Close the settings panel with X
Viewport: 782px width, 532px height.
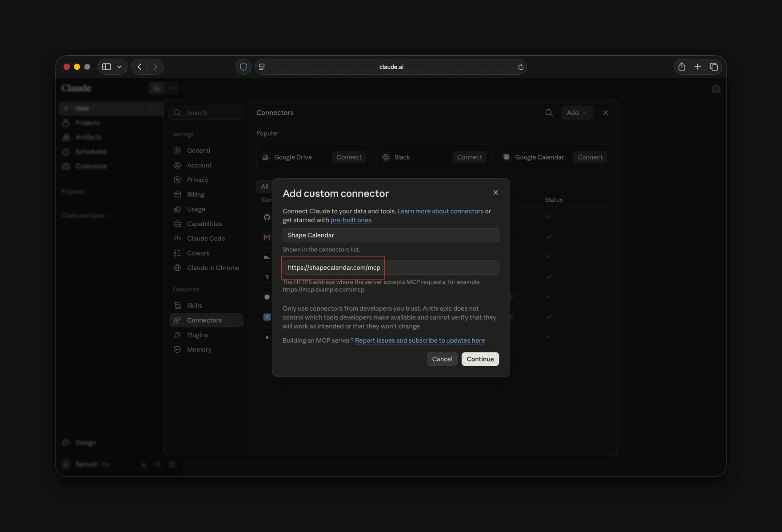point(606,113)
